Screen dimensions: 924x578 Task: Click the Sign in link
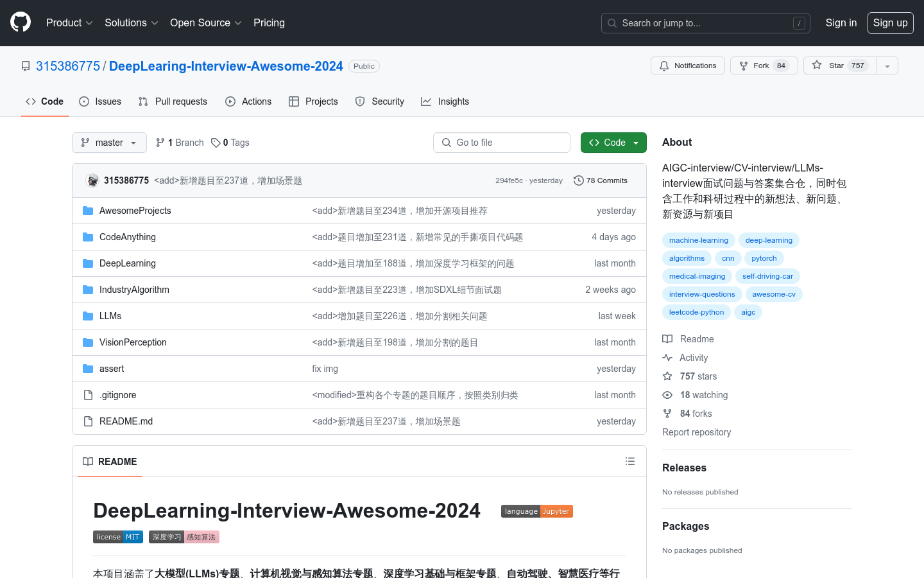tap(841, 22)
